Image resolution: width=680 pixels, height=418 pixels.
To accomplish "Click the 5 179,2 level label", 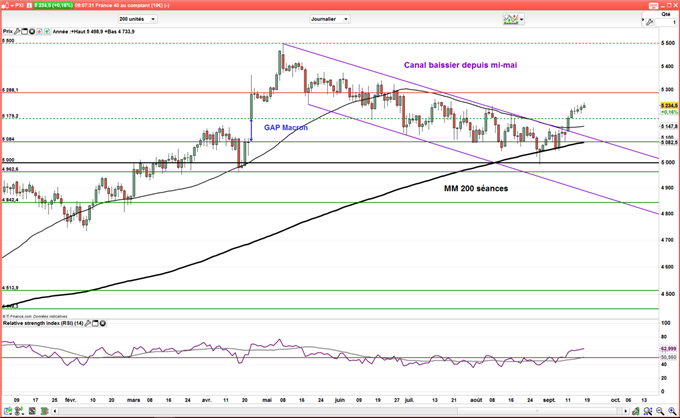I will (x=10, y=116).
